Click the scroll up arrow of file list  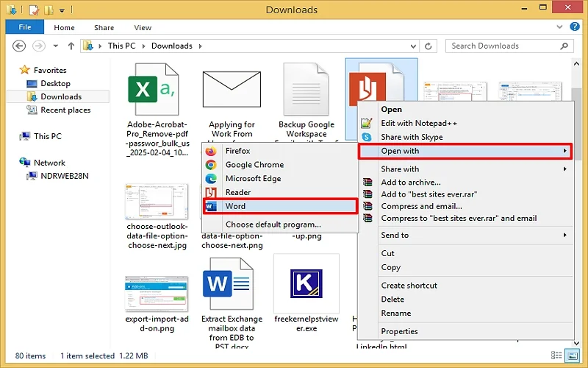(576, 63)
